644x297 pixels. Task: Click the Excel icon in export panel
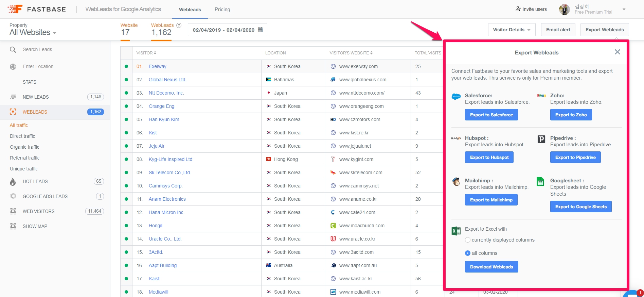[x=456, y=231]
